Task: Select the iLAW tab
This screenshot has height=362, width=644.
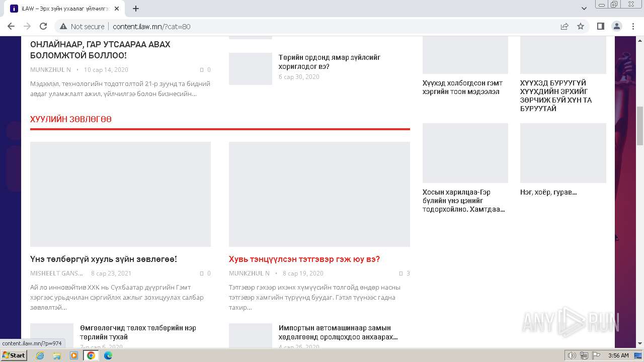Action: [x=65, y=9]
